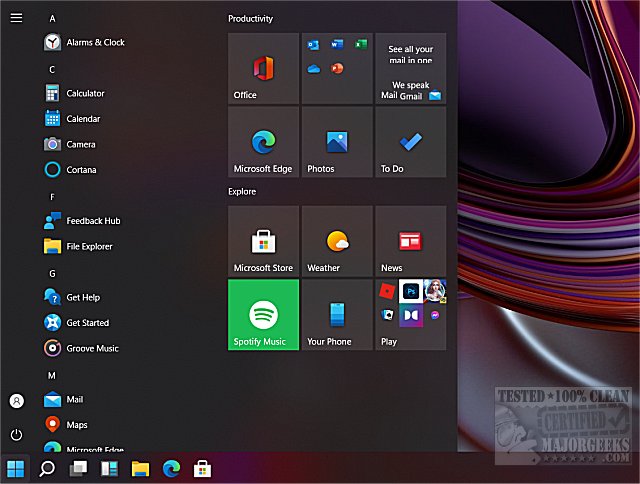The image size is (640, 484).
Task: Expand the Play tile folder
Action: point(410,315)
